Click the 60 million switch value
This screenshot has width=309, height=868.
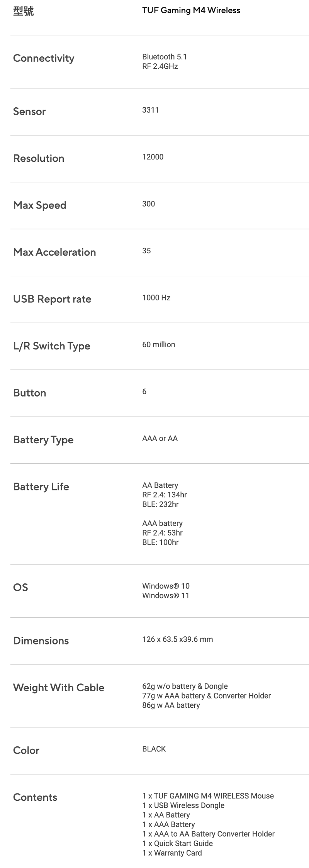click(x=158, y=344)
